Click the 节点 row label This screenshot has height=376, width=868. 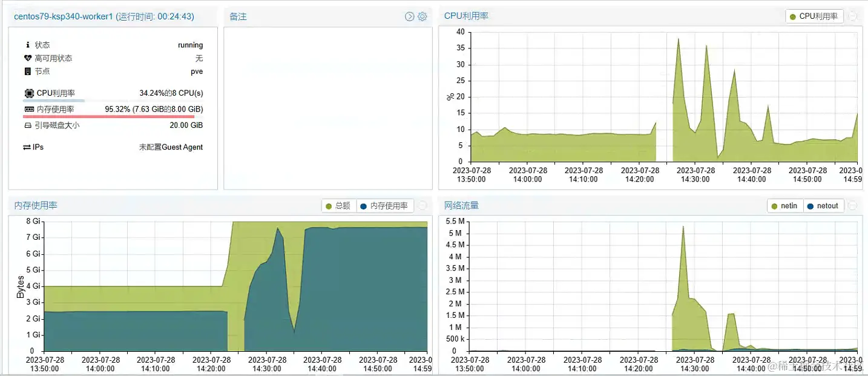tap(42, 71)
